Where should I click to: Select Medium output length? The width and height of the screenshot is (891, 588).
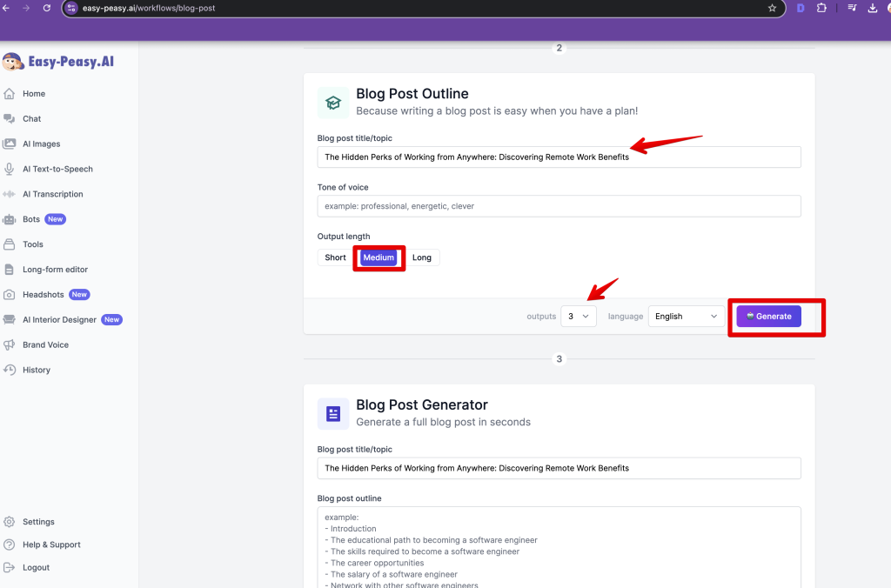[x=379, y=257]
